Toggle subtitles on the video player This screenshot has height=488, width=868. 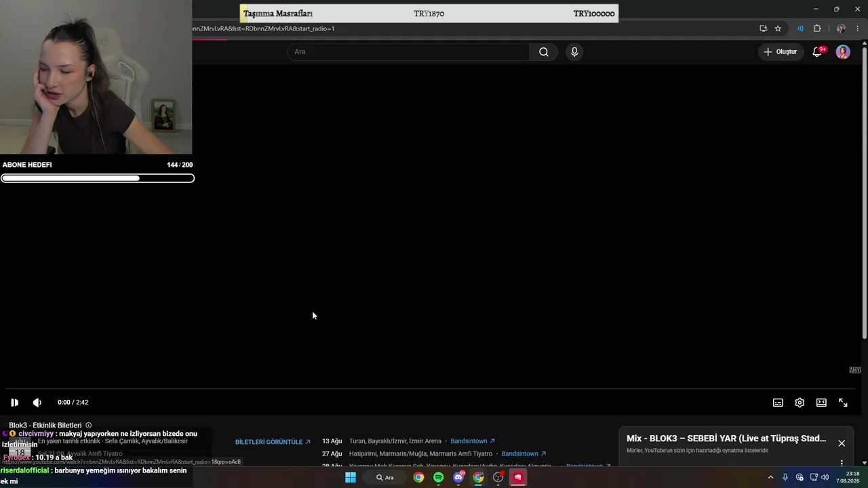[778, 403]
